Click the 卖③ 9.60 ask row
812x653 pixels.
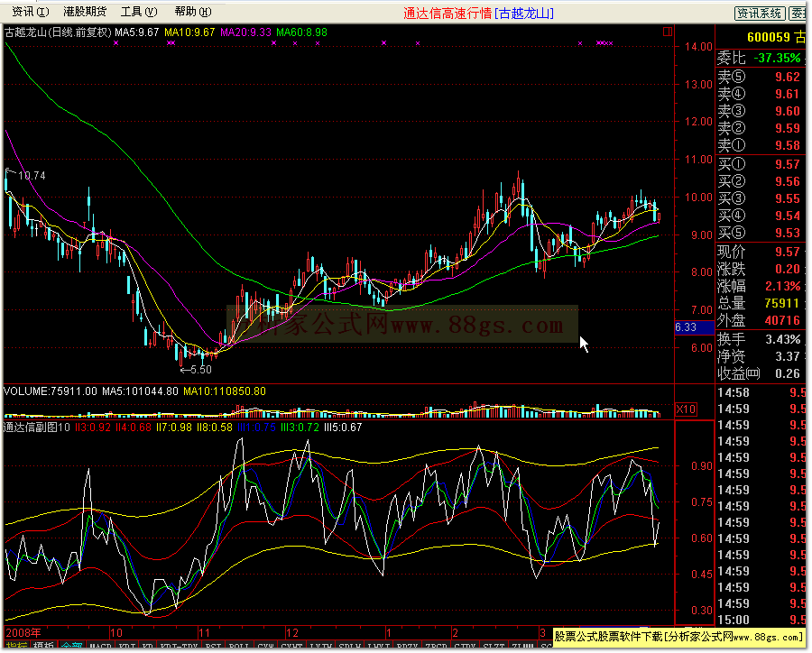point(759,111)
